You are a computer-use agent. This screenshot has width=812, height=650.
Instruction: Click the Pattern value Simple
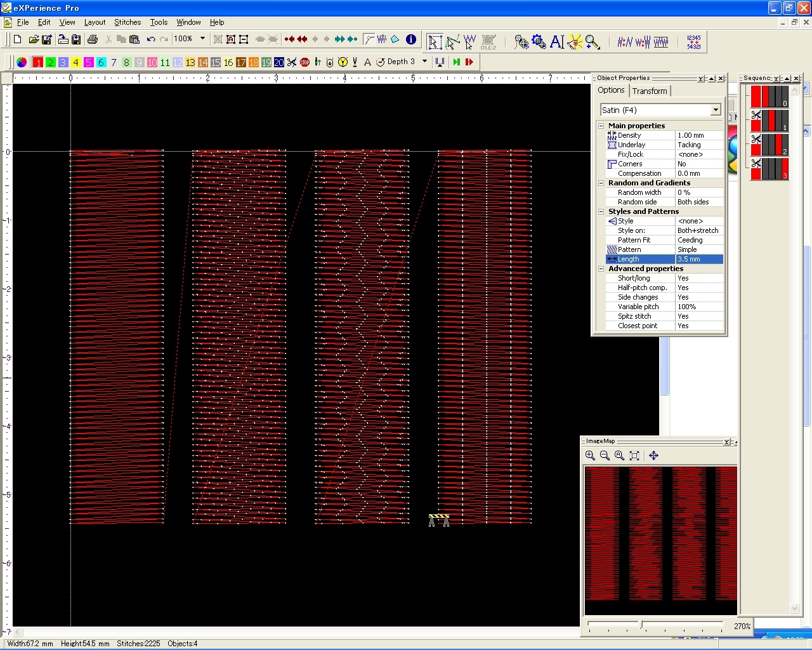click(699, 249)
